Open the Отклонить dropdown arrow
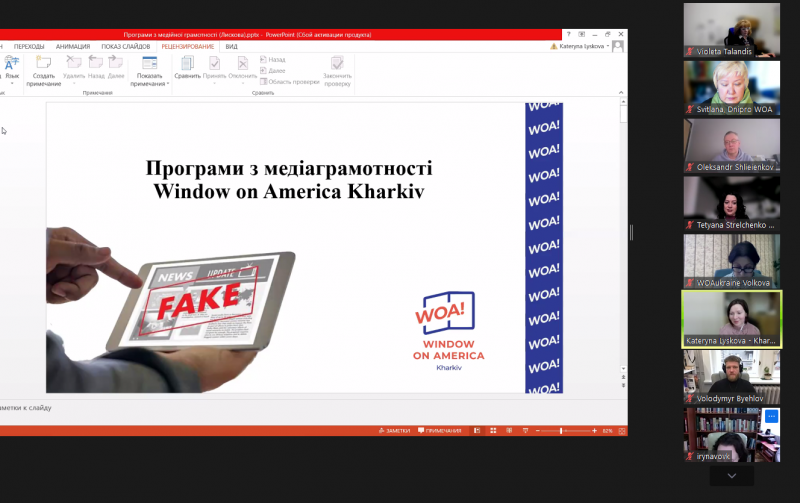 [x=243, y=83]
